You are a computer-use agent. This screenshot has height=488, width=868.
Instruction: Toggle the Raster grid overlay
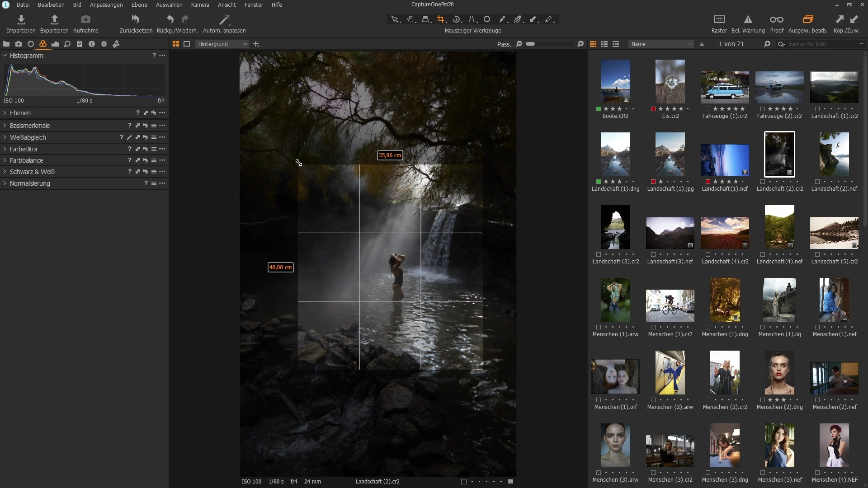[x=719, y=19]
